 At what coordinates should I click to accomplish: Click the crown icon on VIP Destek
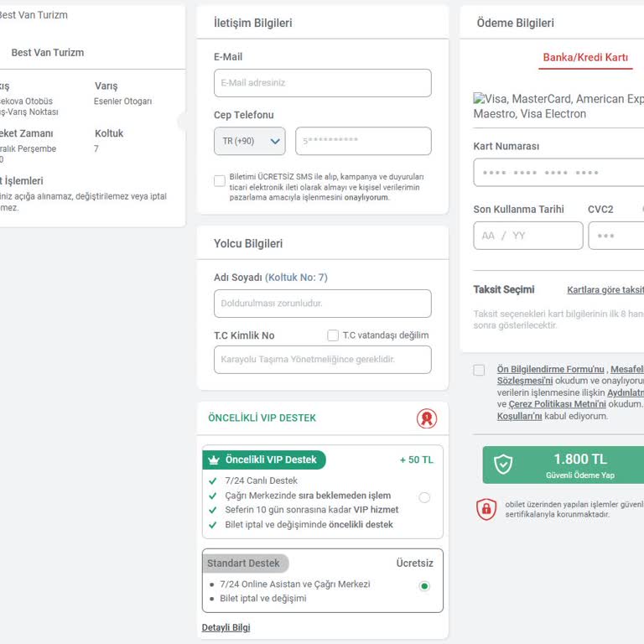click(214, 460)
